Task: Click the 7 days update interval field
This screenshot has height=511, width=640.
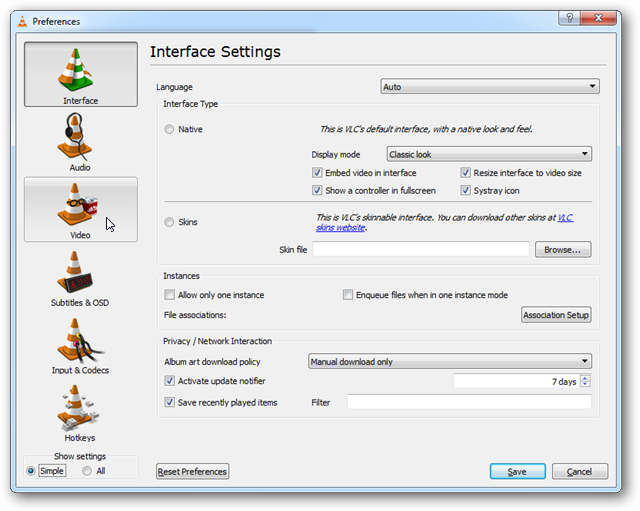Action: click(x=517, y=381)
